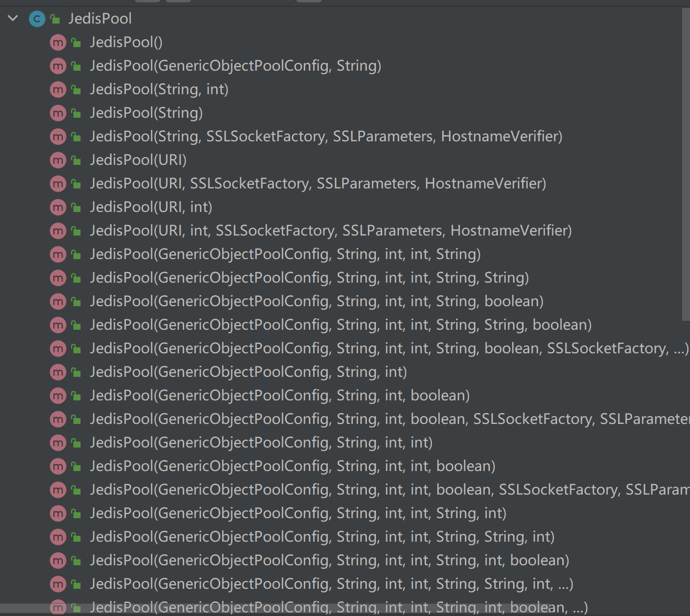Select JedisPool(URI, int, SSLSocketFactory, SSLParameters, HostnameVerifier)
This screenshot has width=690, height=616.
[331, 231]
